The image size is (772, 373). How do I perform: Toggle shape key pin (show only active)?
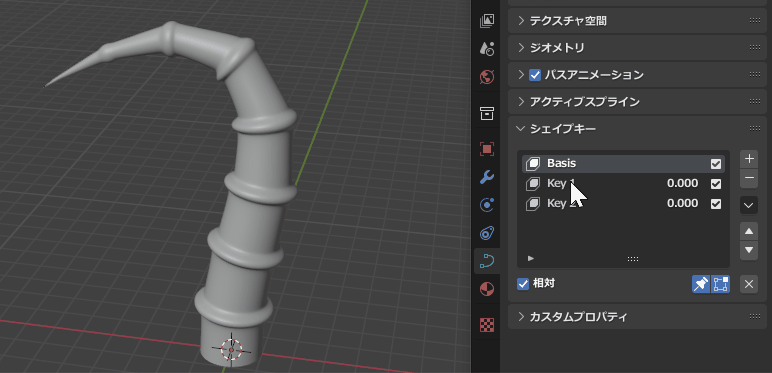click(701, 284)
